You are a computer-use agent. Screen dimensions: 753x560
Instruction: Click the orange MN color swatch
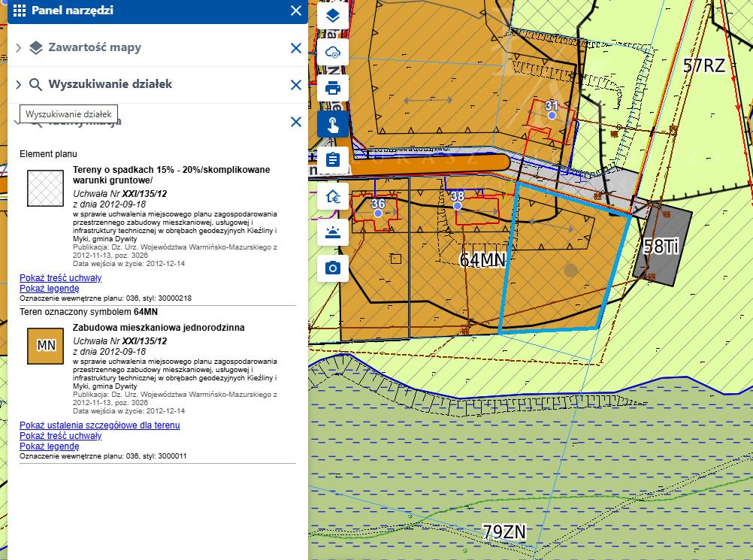coord(46,347)
